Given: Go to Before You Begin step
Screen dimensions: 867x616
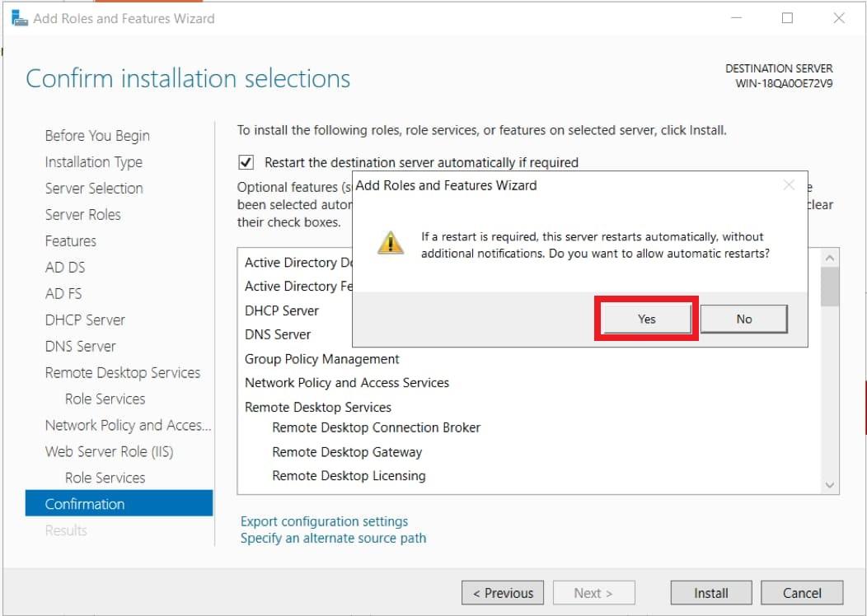Looking at the screenshot, I should [x=97, y=136].
